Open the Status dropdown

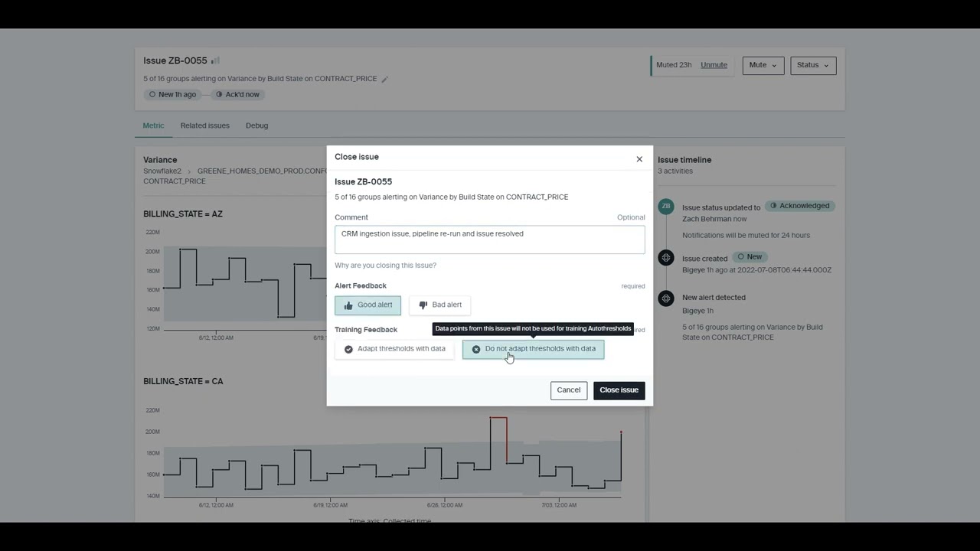[813, 65]
